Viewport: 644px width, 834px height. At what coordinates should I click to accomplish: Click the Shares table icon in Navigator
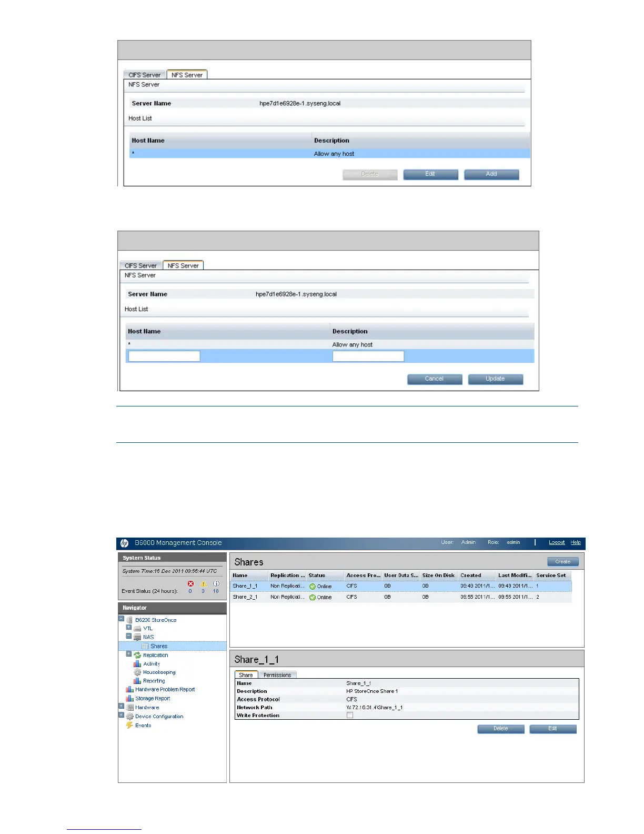point(145,646)
